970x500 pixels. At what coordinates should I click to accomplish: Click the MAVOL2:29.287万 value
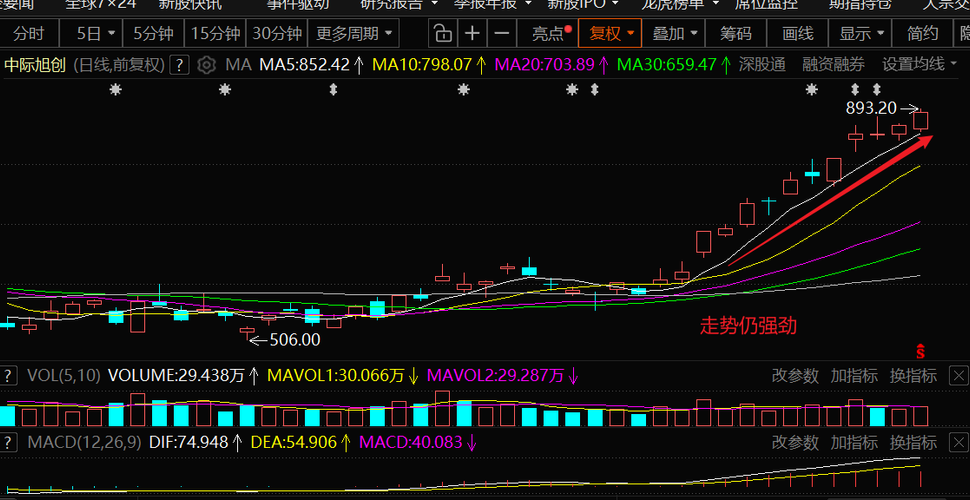point(496,376)
